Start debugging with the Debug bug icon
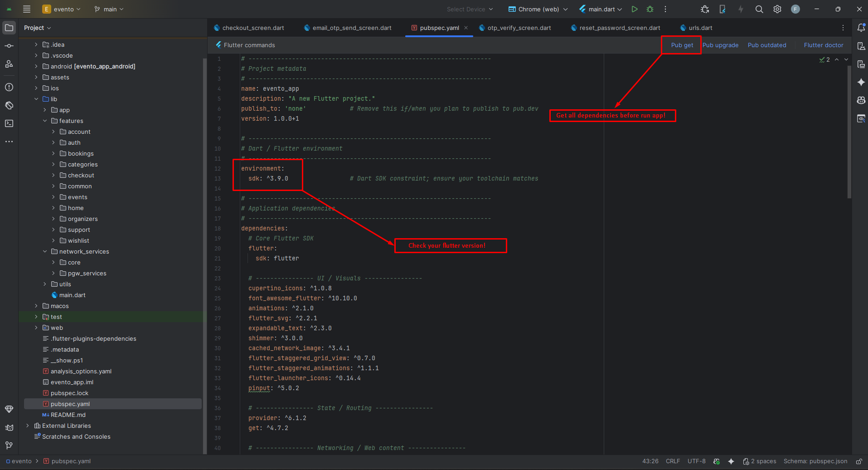 (650, 9)
